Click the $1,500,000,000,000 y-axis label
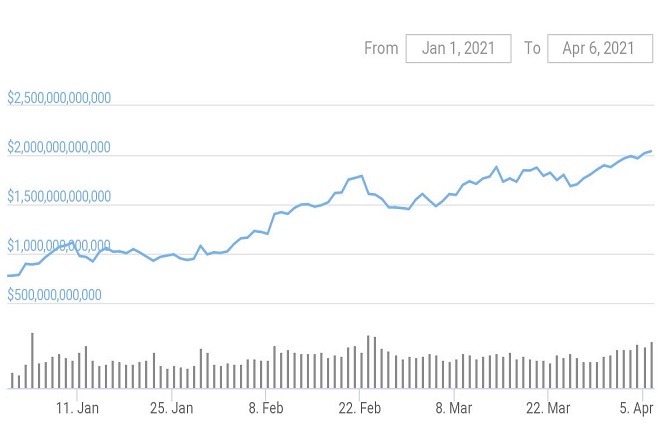This screenshot has width=660, height=440. click(x=59, y=197)
